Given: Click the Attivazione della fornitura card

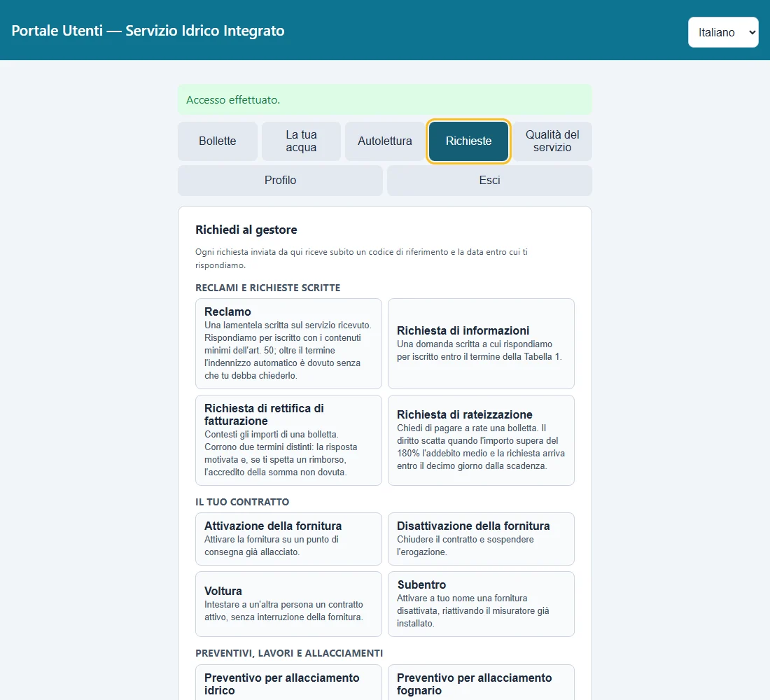Looking at the screenshot, I should click(x=288, y=539).
